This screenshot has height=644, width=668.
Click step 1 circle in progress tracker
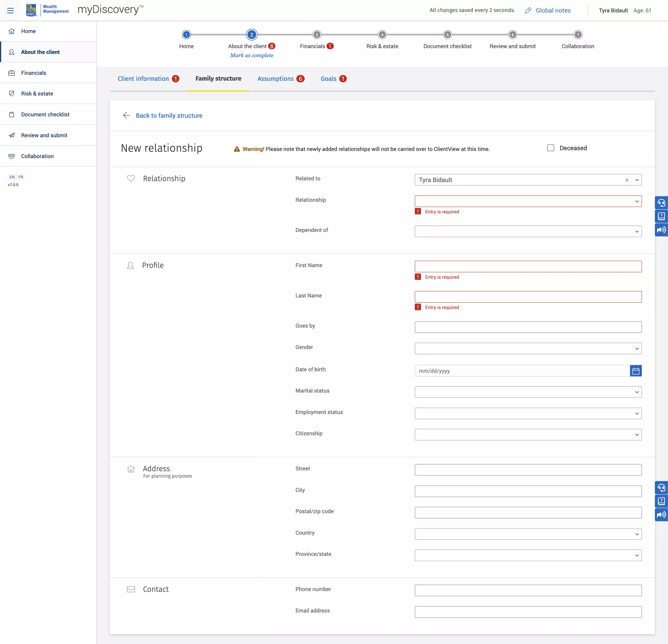point(186,35)
